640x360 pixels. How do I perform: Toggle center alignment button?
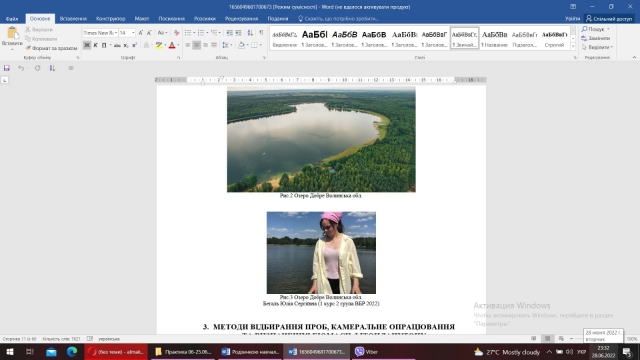[x=196, y=45]
